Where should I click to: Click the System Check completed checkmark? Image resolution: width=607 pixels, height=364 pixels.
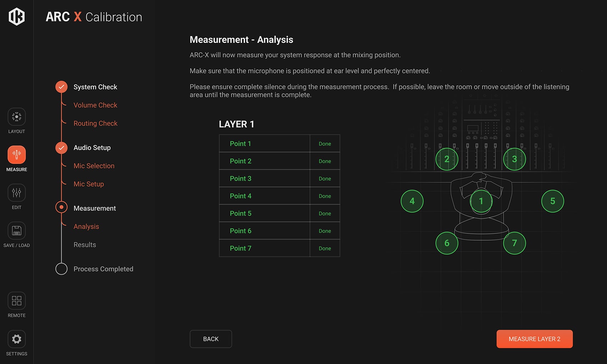61,87
